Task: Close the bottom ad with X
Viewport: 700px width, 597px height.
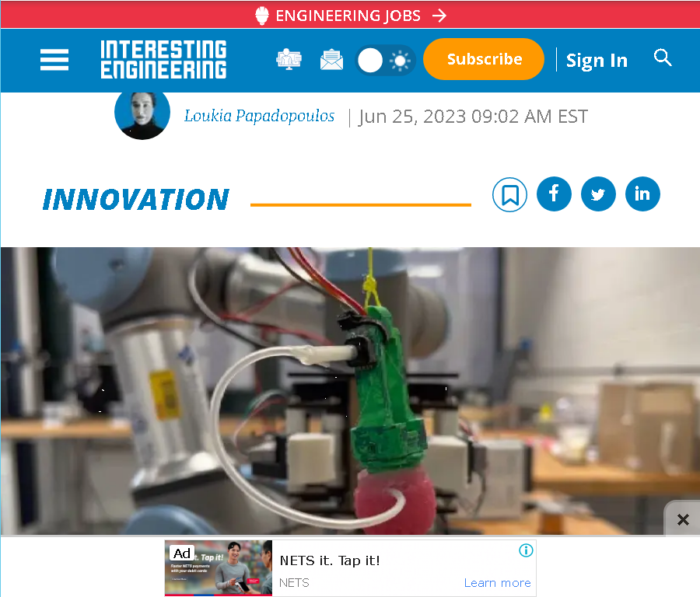Action: pyautogui.click(x=683, y=519)
